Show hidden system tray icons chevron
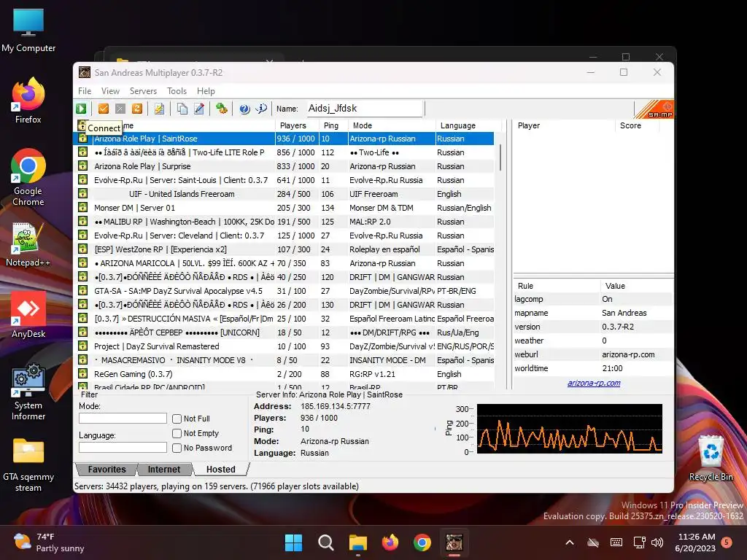Viewport: 747px width, 560px height. pyautogui.click(x=570, y=542)
